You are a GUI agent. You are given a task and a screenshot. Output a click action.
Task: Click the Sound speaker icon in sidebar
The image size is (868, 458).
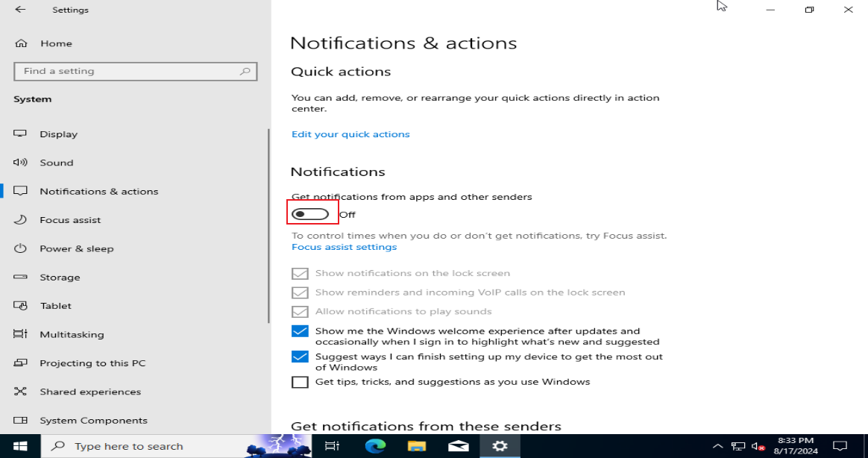click(20, 163)
